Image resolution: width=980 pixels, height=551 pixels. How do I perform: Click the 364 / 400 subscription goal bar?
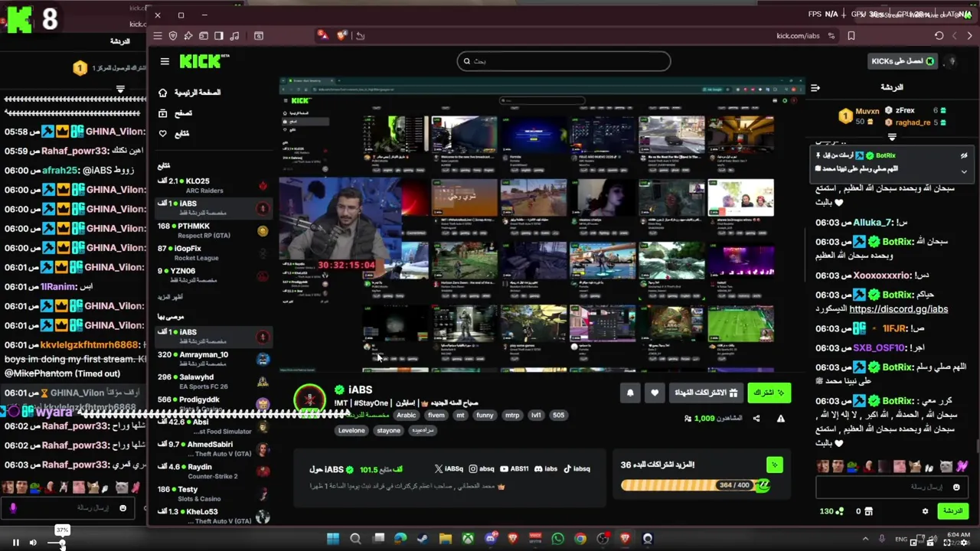695,485
